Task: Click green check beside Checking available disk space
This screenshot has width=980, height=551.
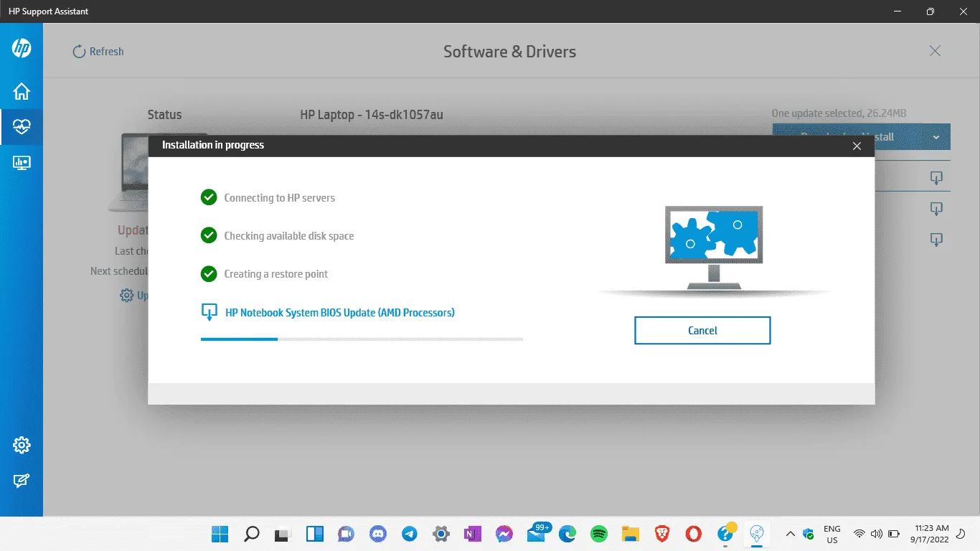Action: (x=209, y=235)
